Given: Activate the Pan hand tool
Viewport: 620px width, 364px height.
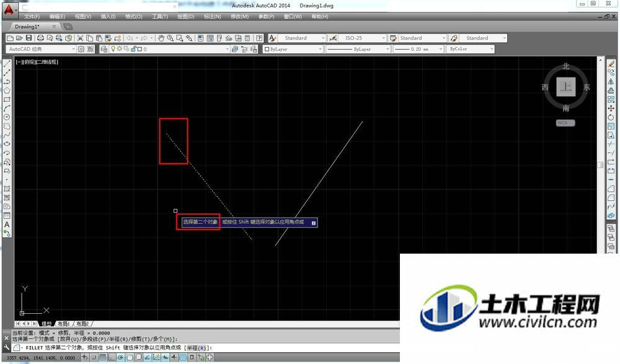Looking at the screenshot, I should click(161, 38).
